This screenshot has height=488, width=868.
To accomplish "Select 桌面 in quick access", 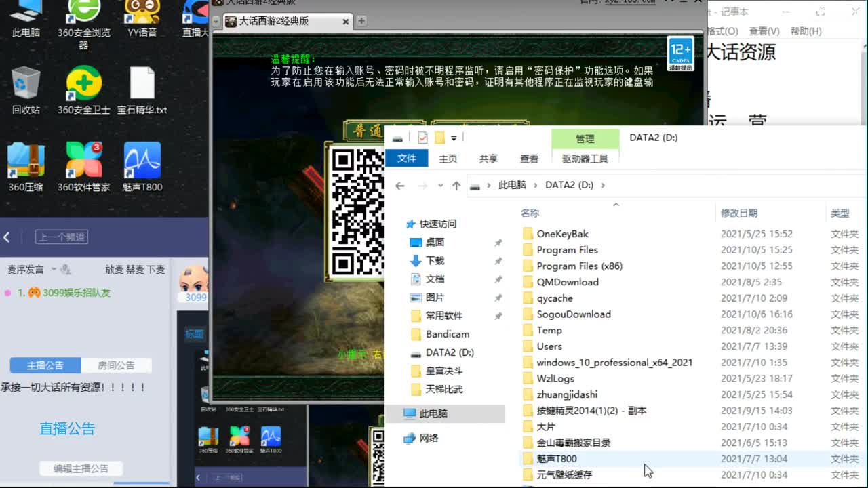I will 427,242.
